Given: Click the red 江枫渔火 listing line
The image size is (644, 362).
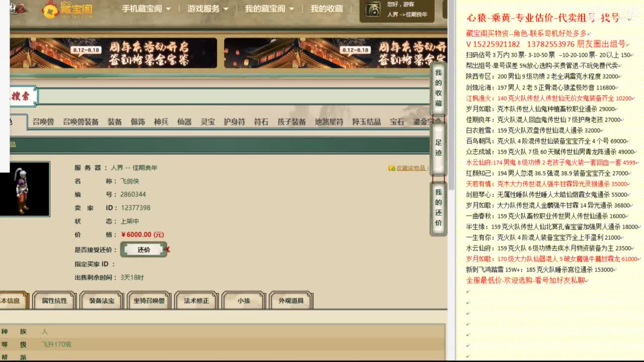Looking at the screenshot, I should pos(550,99).
